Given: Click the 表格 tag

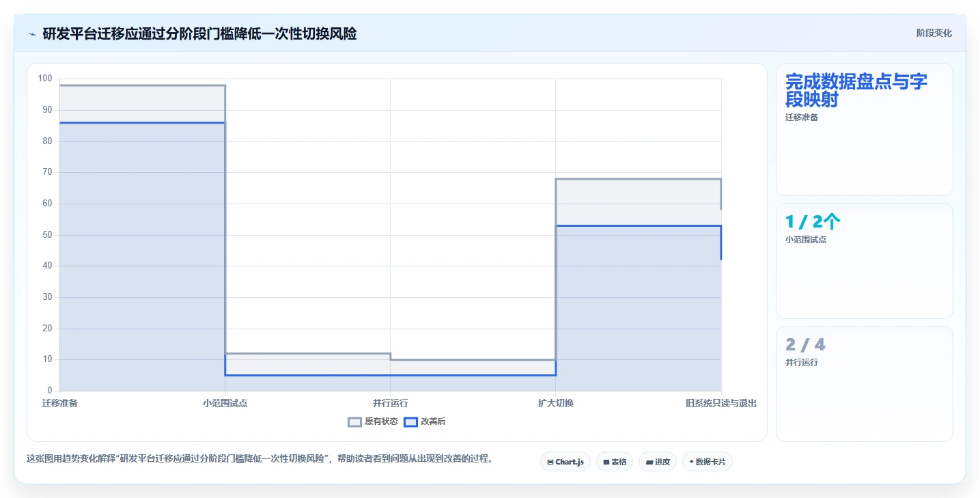Looking at the screenshot, I should [x=615, y=462].
